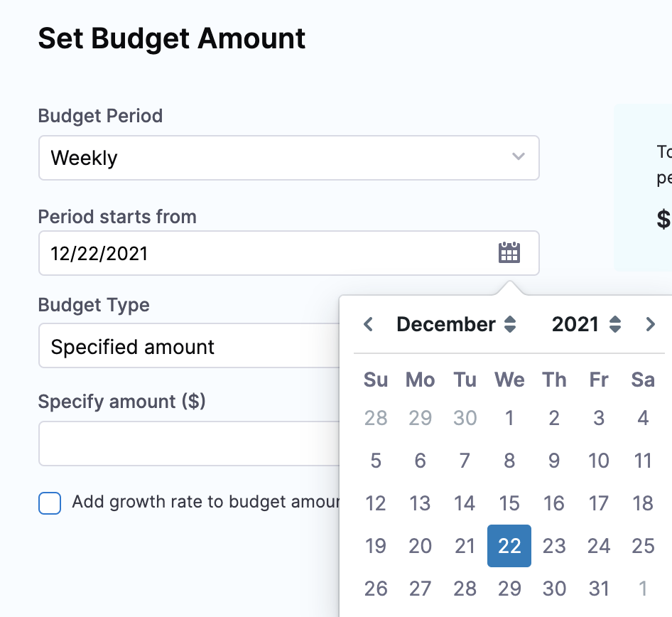Select December 1 in calendar
This screenshot has width=672, height=617.
click(x=509, y=418)
